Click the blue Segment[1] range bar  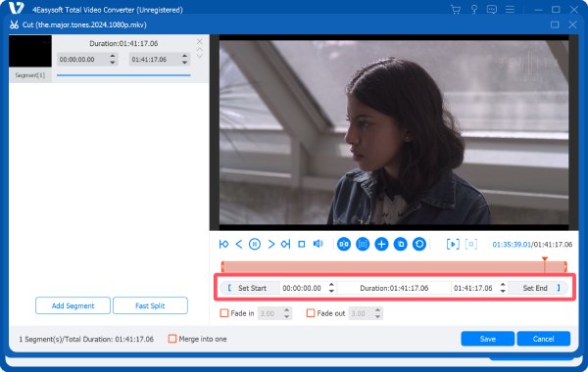click(x=123, y=75)
